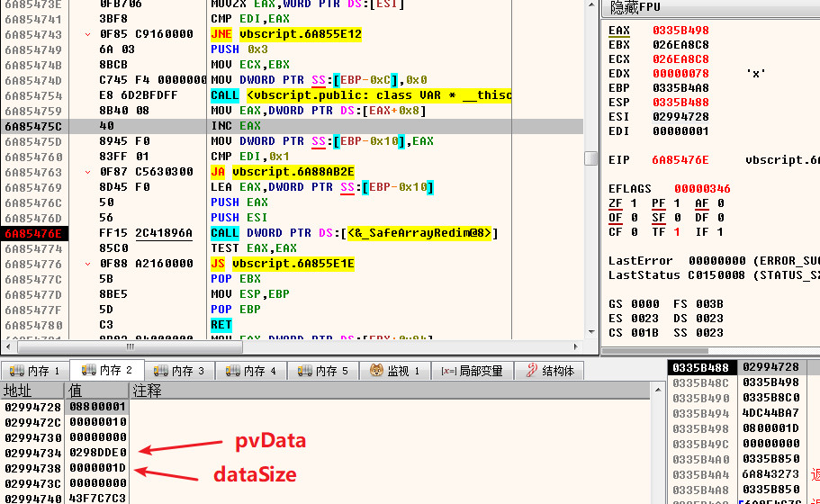Screen dimensions: 820x504
Task: Click the up arrow of the dump pane scrollbar
Action: [658, 390]
